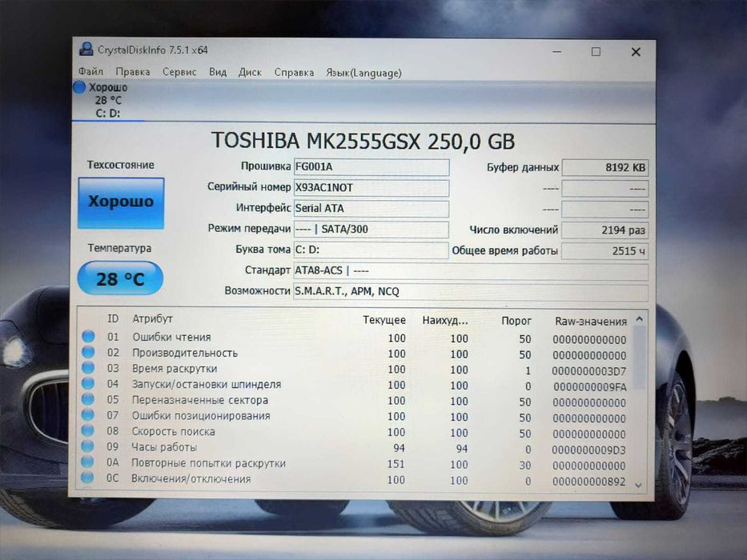This screenshot has height=560, width=747.
Task: Open the Правка menu
Action: click(x=132, y=72)
